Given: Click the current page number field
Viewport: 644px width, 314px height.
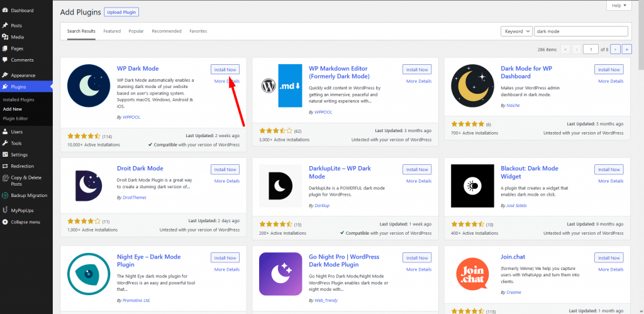Looking at the screenshot, I should pyautogui.click(x=591, y=49).
